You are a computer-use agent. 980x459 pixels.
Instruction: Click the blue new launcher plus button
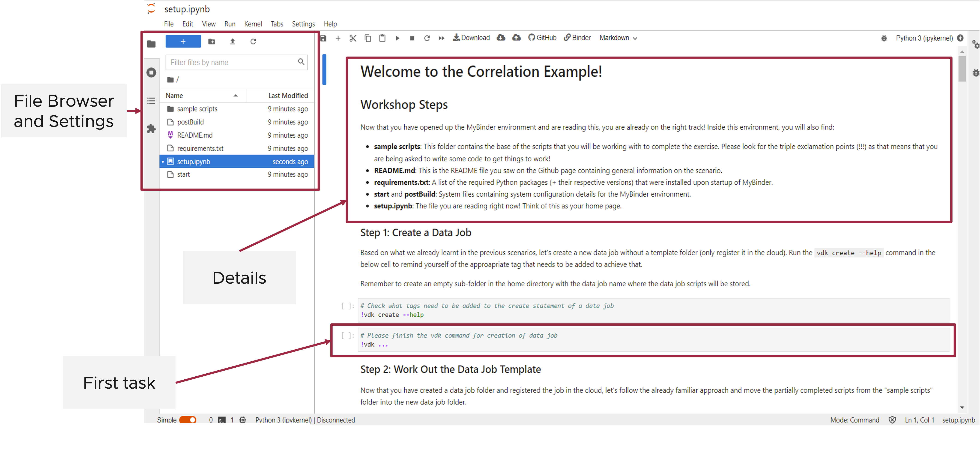pos(183,42)
